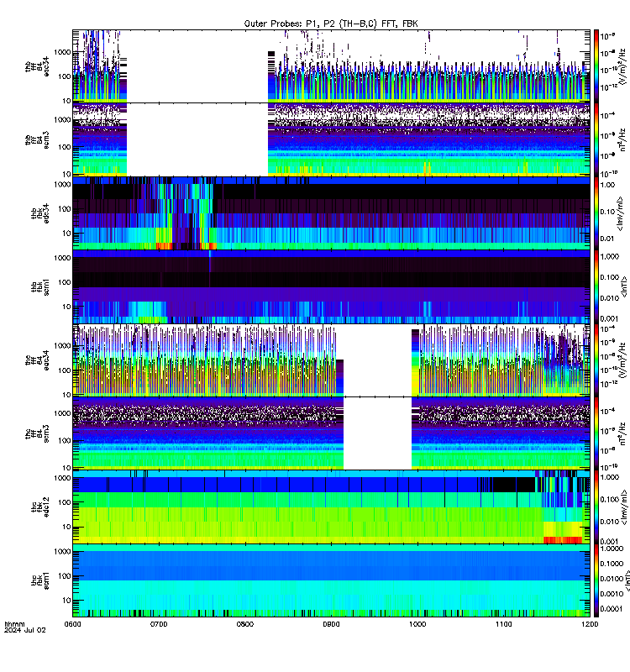Click the 100 tick label of thb fbk scm1 panel
The height and width of the screenshot is (672, 630).
(65, 282)
